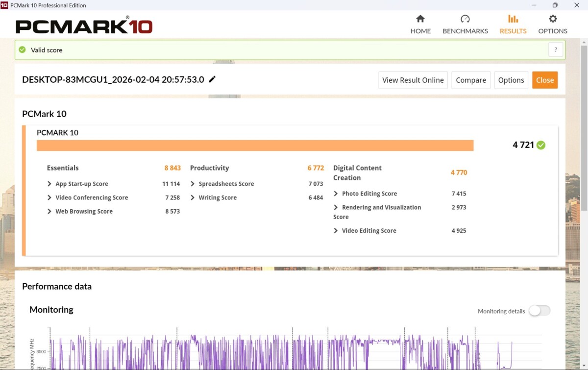This screenshot has width=588, height=370.
Task: Click the vertical scrollbar on the right
Action: (x=584, y=147)
